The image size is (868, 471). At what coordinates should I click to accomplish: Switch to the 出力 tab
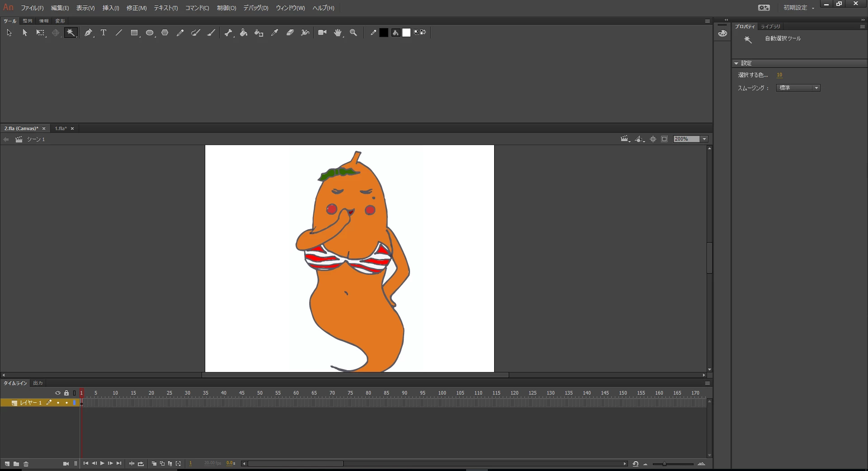tap(38, 383)
